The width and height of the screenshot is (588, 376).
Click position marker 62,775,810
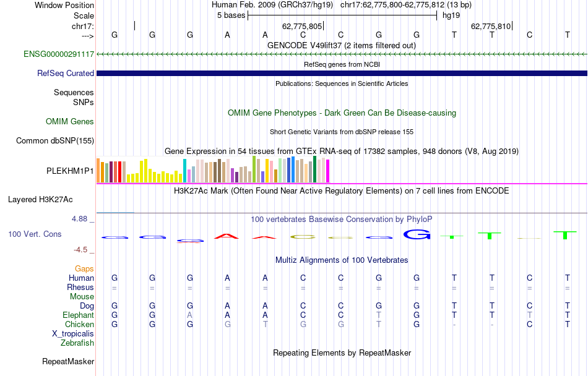pos(490,26)
